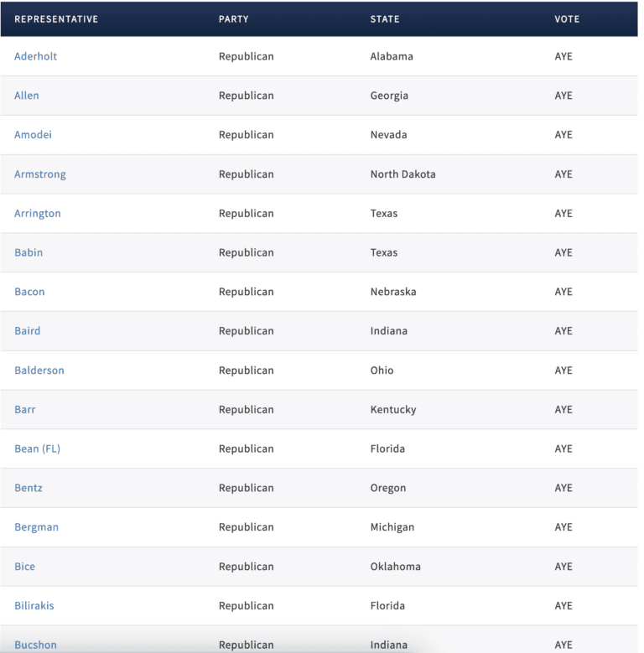This screenshot has height=653, width=644.
Task: Open Arrington's profile link
Action: tap(38, 214)
